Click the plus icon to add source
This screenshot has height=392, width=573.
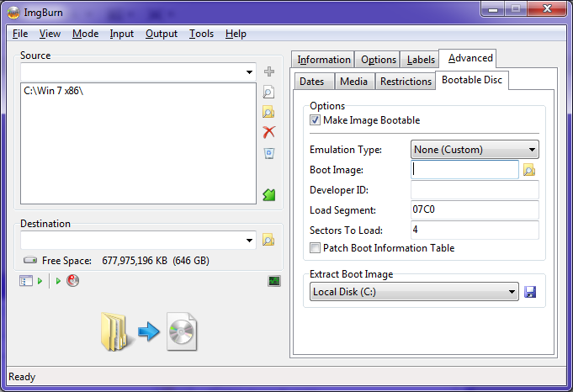269,72
